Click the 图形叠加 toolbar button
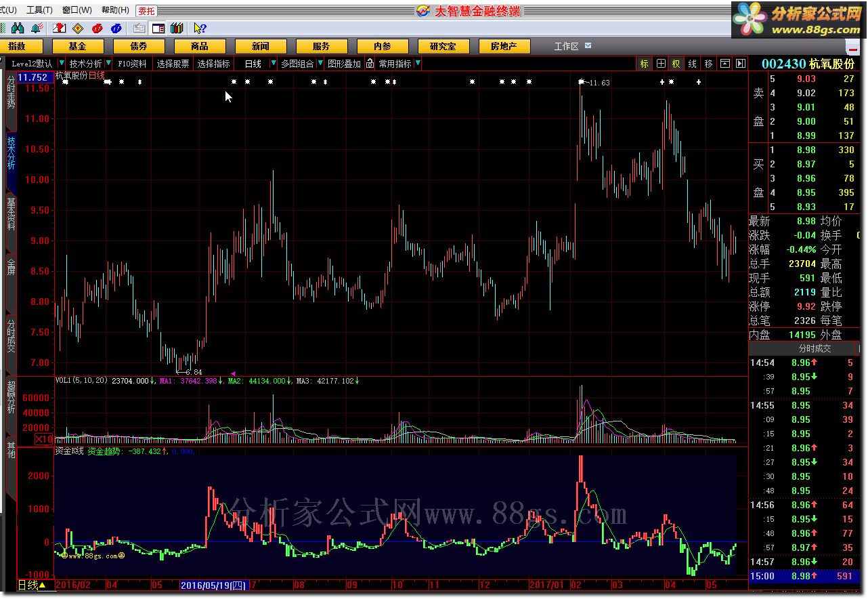Viewport: 868px width, 599px height. 344,64
